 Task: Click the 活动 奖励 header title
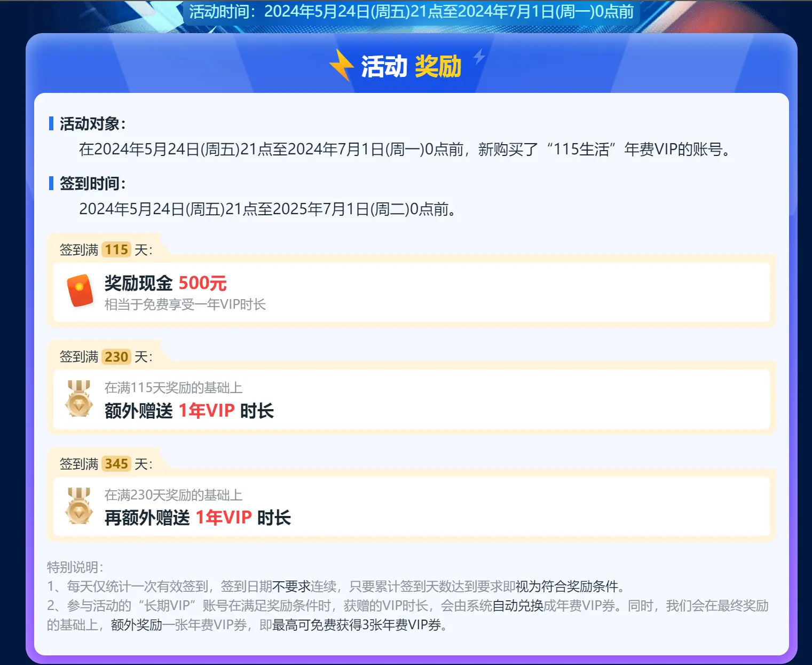pos(411,67)
